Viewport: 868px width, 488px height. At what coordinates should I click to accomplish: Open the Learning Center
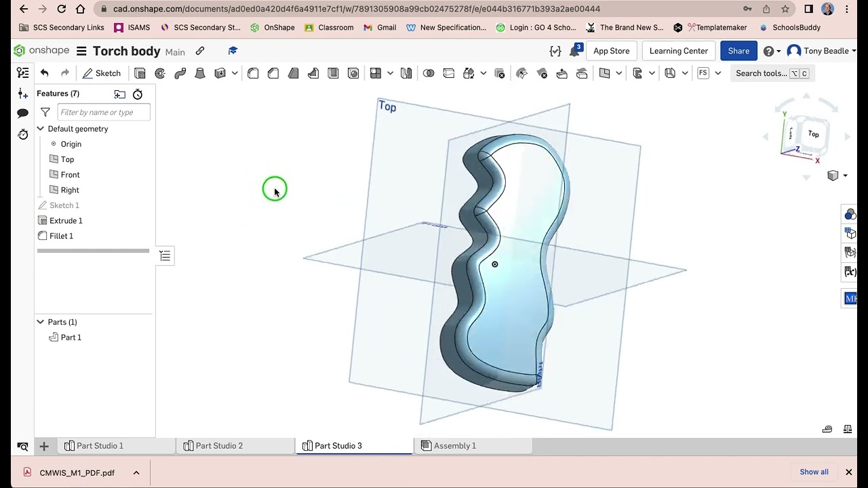point(678,51)
